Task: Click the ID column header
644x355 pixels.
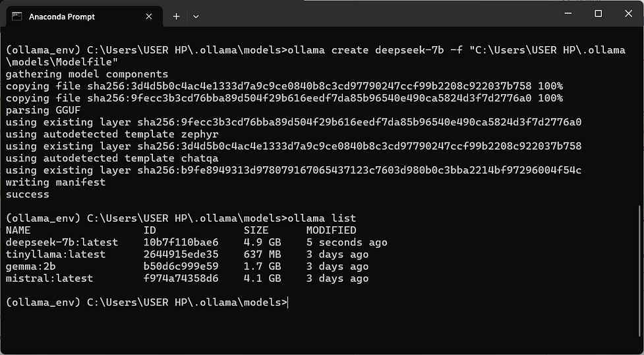Action: pyautogui.click(x=150, y=230)
